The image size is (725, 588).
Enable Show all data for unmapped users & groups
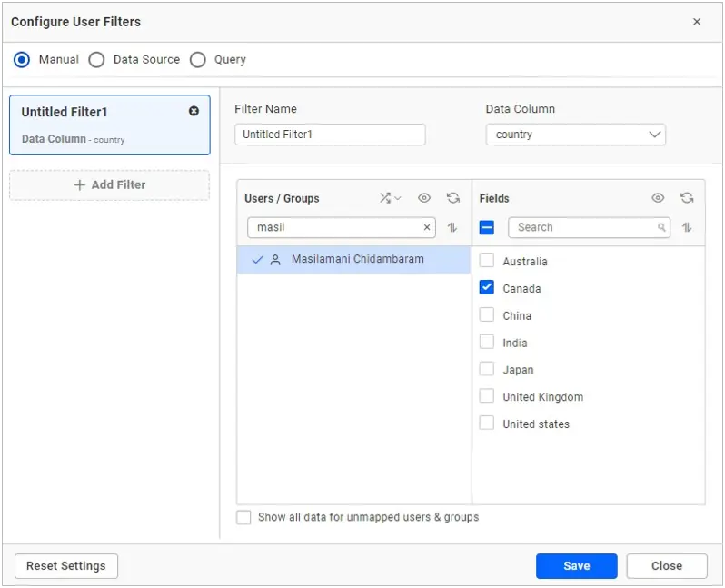243,517
